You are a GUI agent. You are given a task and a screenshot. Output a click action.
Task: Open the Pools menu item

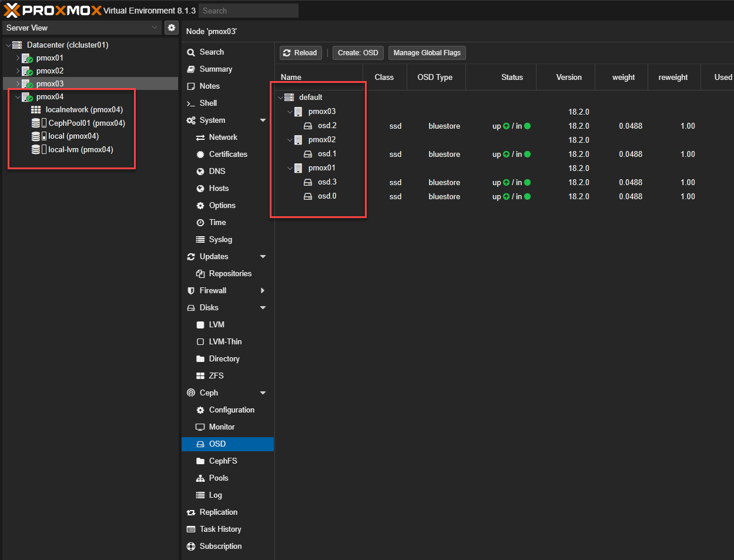218,478
